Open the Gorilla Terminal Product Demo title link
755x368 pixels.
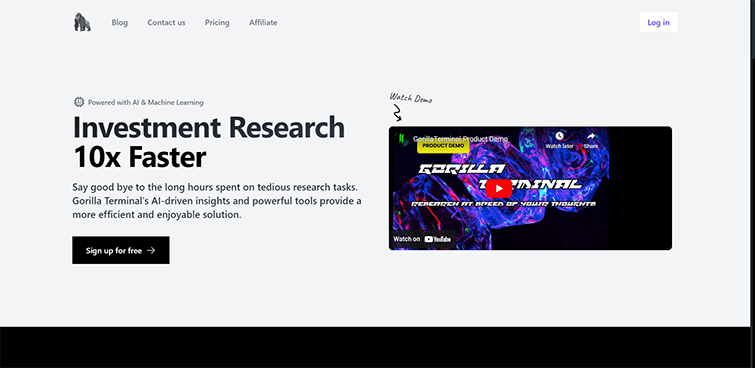coord(460,139)
